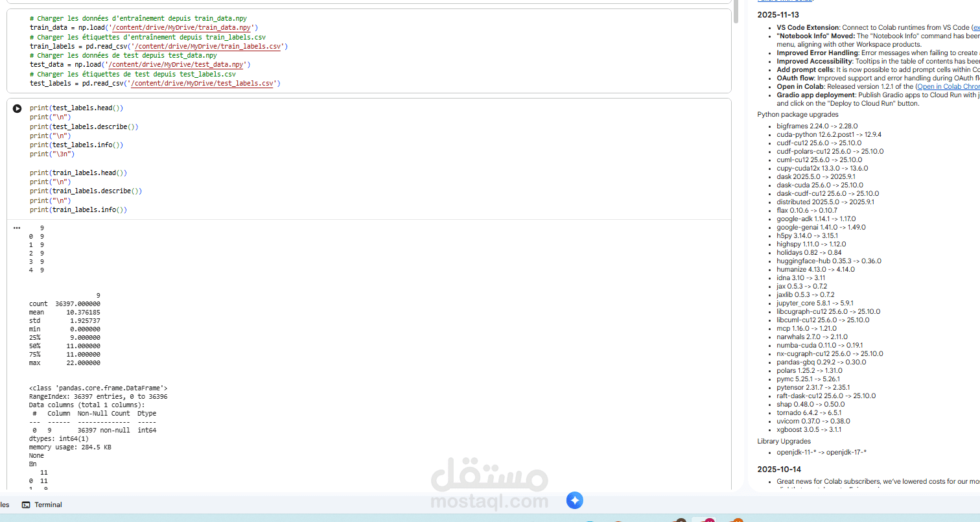The height and width of the screenshot is (522, 980).
Task: Click the xgboost 3.0.5 upgrade entry
Action: pos(809,429)
